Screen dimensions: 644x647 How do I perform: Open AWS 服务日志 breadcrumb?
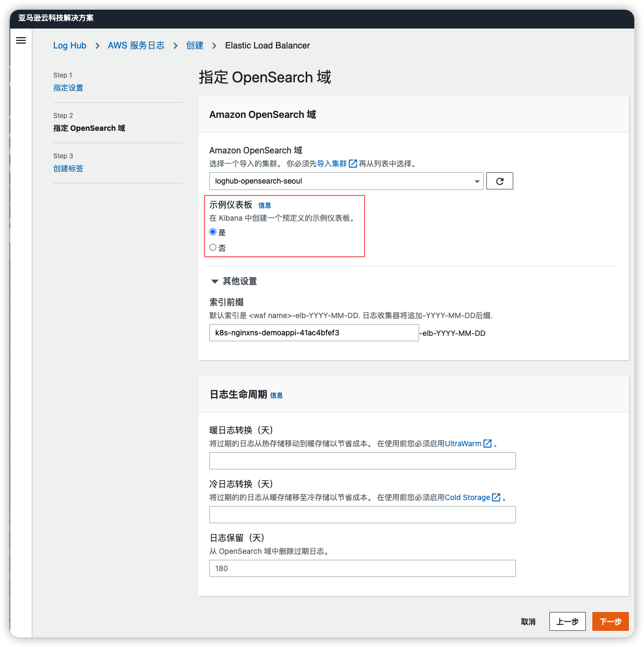(x=136, y=45)
